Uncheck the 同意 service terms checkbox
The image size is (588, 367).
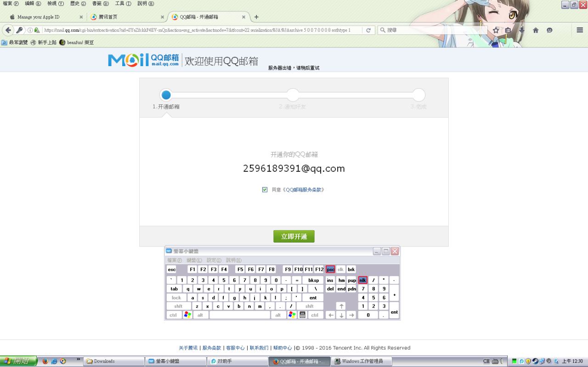click(x=265, y=190)
